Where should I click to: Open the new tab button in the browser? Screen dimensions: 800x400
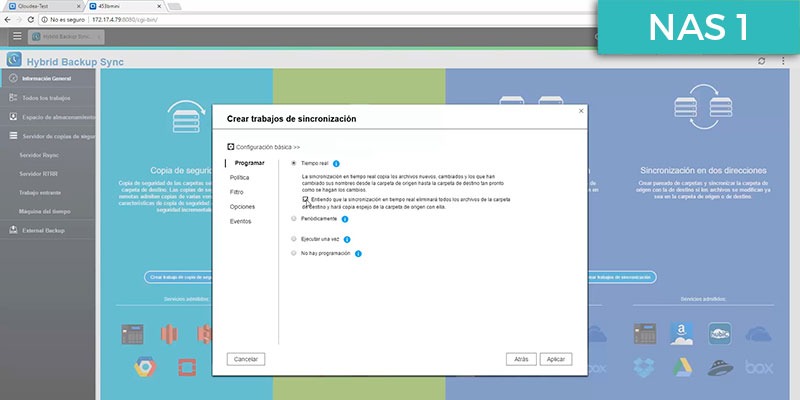174,6
